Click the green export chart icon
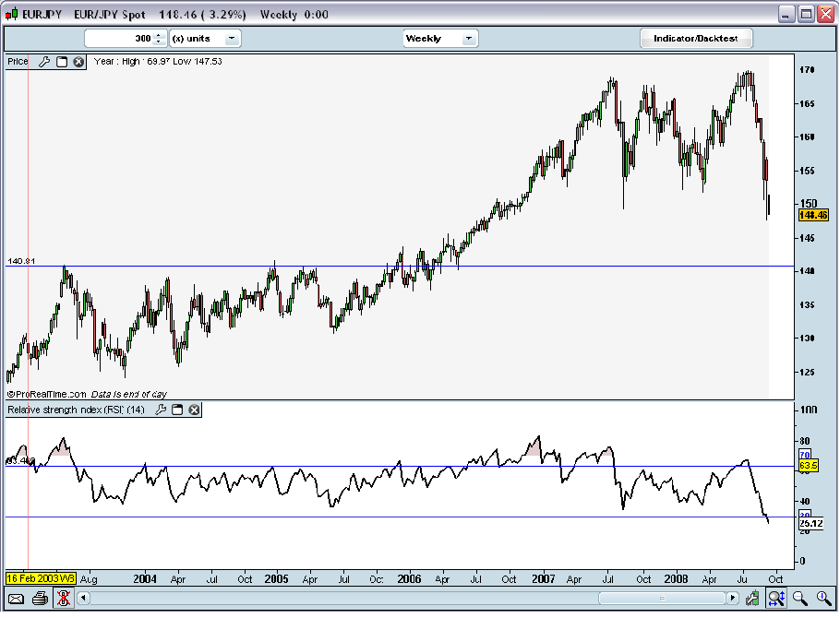 pyautogui.click(x=753, y=598)
